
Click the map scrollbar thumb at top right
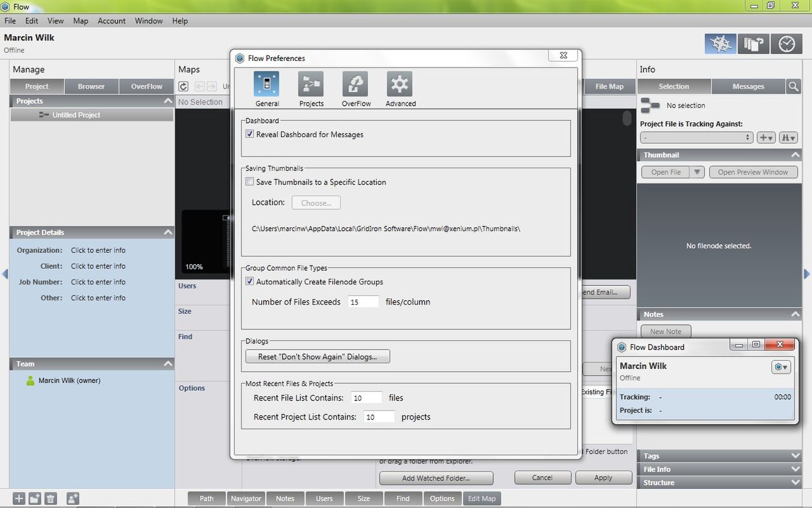click(627, 119)
